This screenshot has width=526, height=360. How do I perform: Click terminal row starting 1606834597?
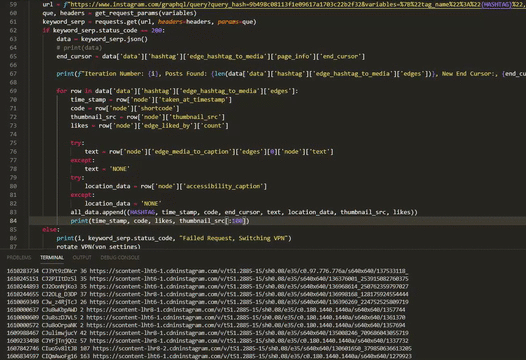[209, 356]
